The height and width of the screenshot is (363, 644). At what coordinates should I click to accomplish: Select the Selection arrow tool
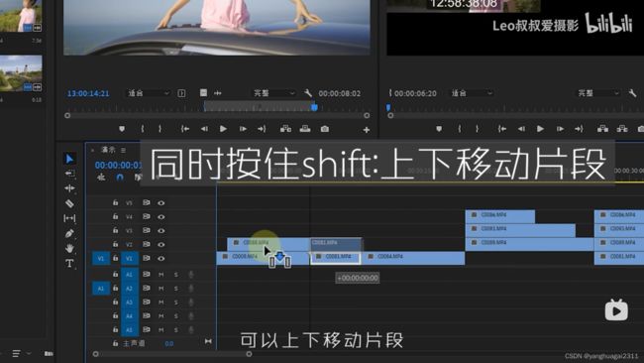click(x=69, y=159)
